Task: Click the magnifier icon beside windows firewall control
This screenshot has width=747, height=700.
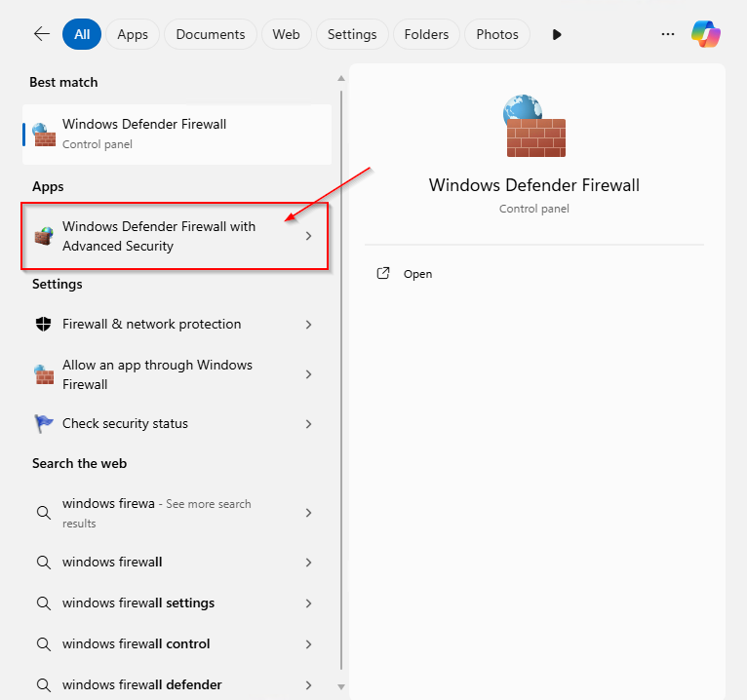Action: [43, 644]
